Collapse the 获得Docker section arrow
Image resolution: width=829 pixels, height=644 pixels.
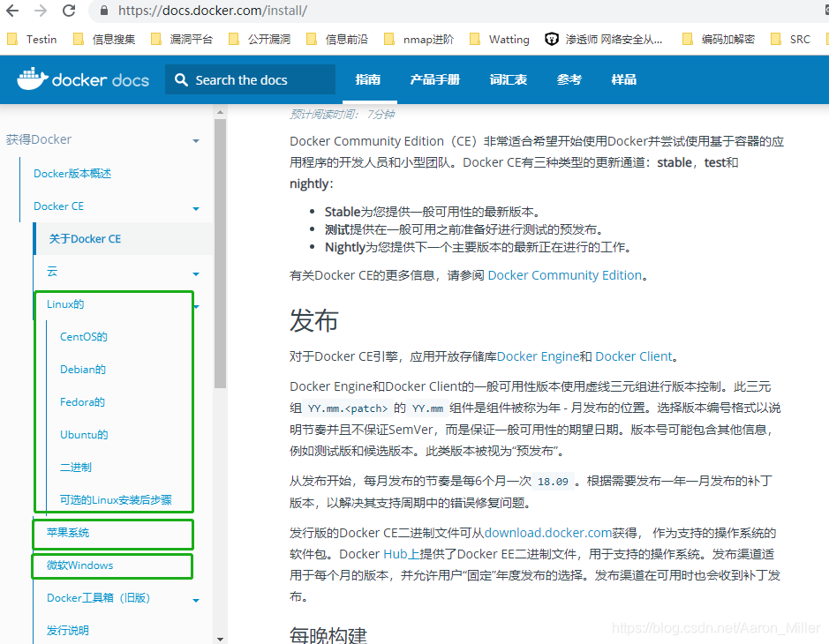196,141
